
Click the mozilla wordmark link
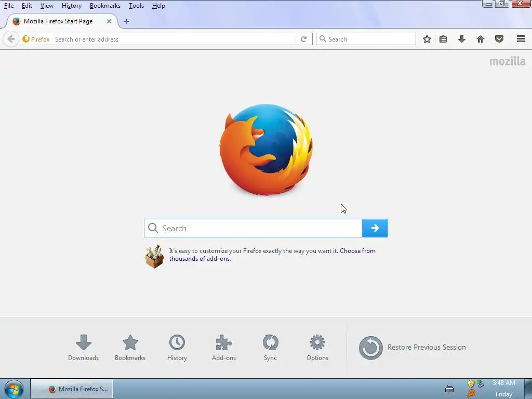click(x=508, y=61)
